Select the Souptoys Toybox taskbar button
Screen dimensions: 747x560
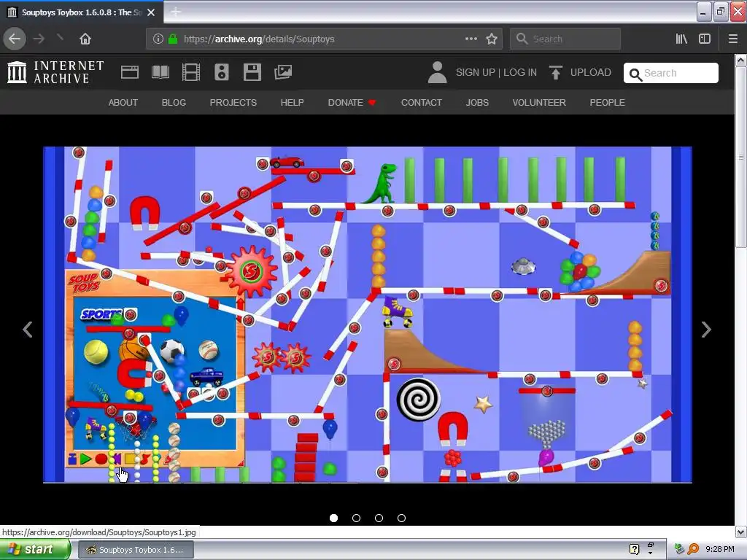click(136, 550)
